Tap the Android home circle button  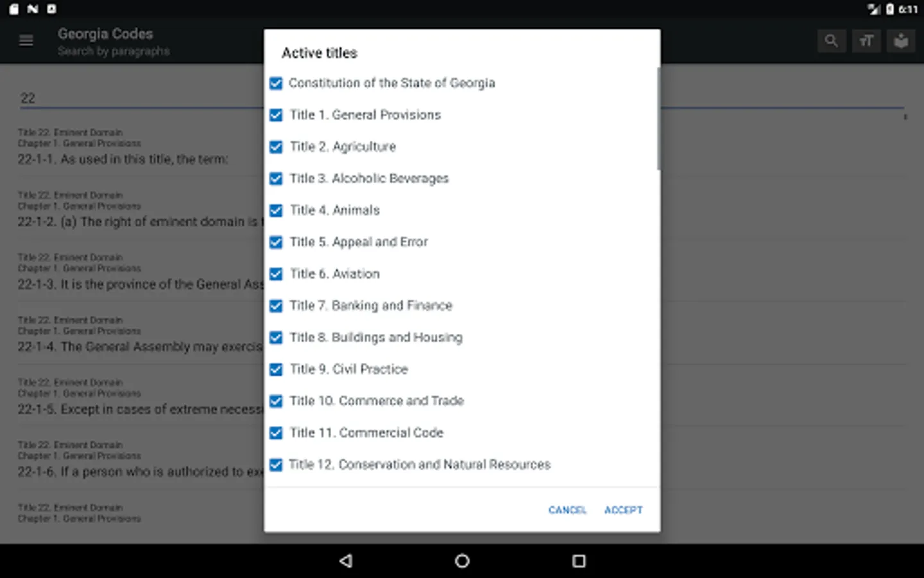462,561
